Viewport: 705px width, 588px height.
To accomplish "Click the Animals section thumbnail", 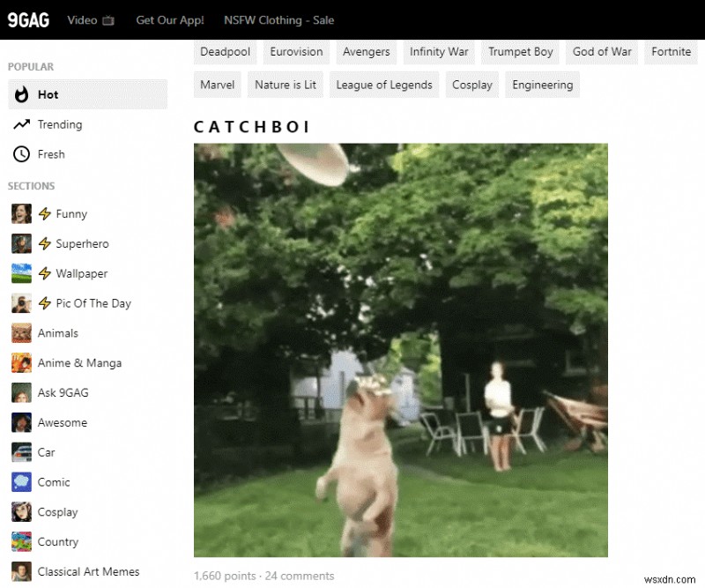I will (21, 333).
